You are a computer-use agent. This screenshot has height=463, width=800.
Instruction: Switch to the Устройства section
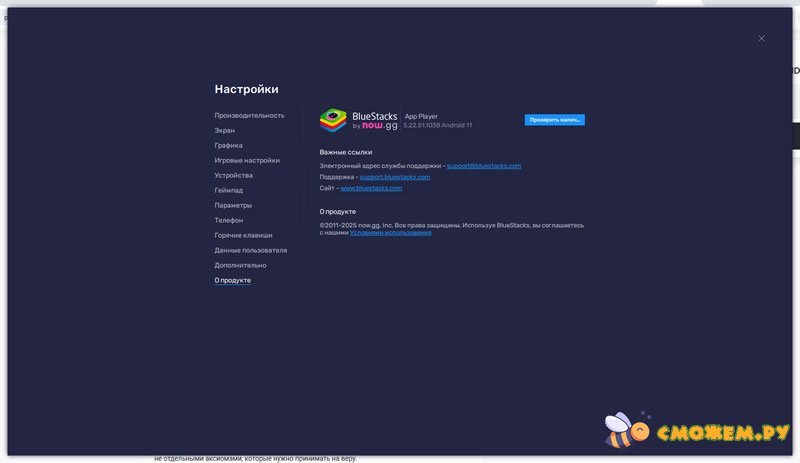pyautogui.click(x=233, y=175)
